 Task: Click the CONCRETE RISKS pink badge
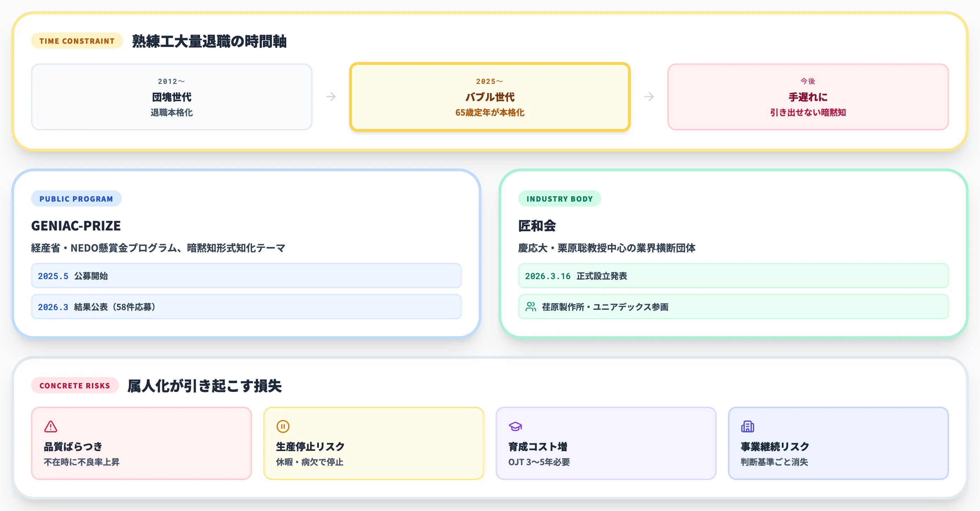pyautogui.click(x=74, y=385)
